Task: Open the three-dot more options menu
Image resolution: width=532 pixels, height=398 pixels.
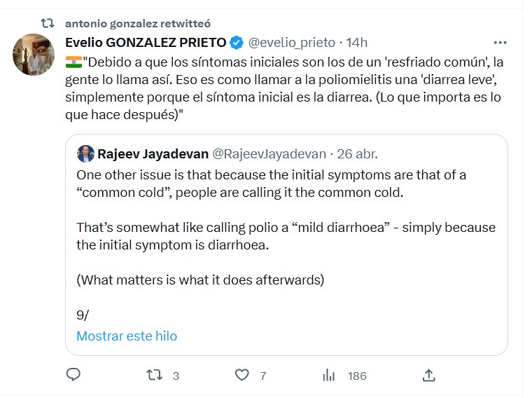Action: click(500, 42)
